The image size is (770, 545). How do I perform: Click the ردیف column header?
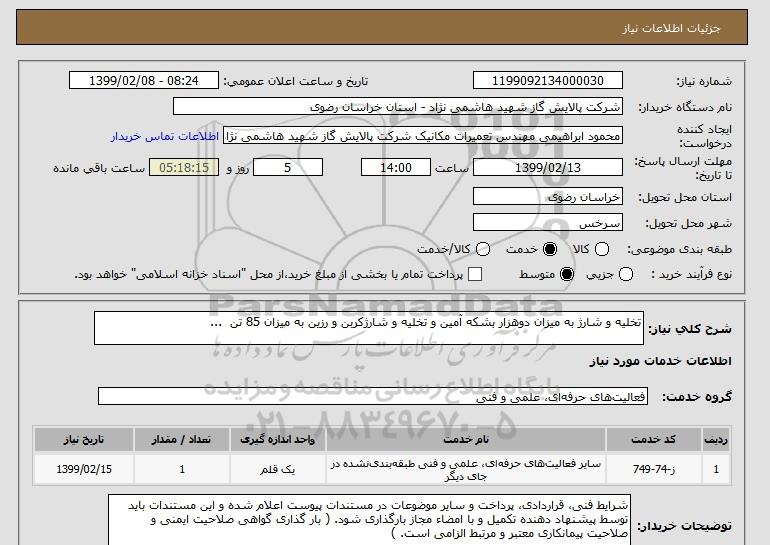point(715,439)
